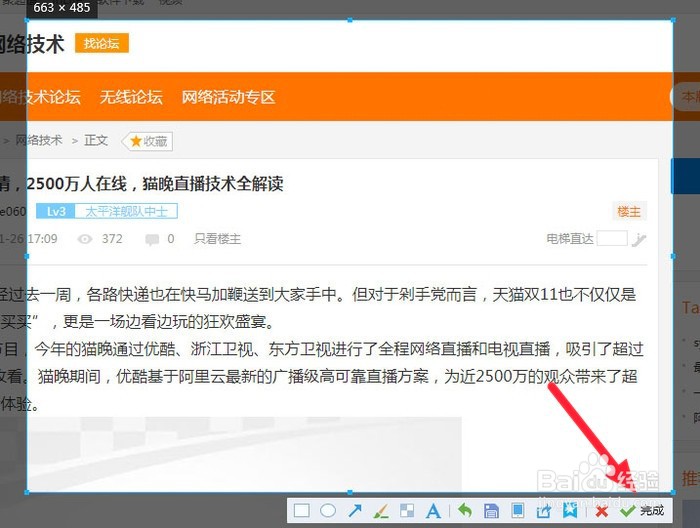This screenshot has width=700, height=528.
Task: Select the mosaic blur tool
Action: [x=407, y=510]
